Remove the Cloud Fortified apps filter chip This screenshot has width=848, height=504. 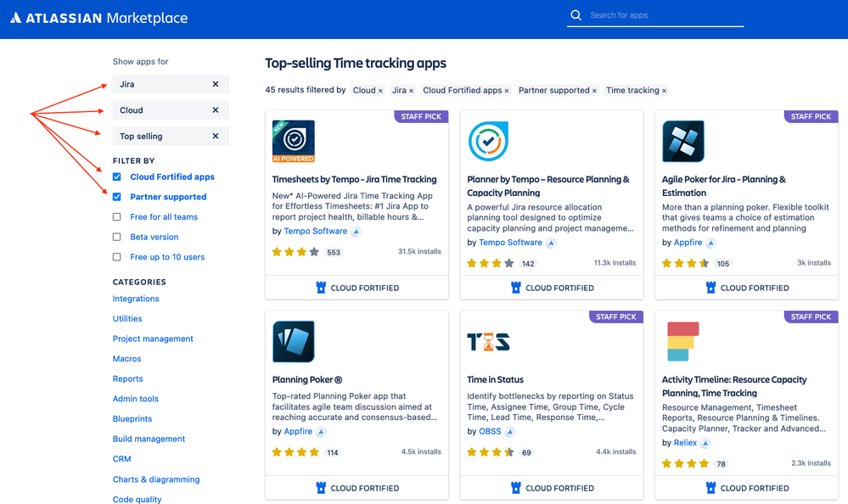pos(507,91)
